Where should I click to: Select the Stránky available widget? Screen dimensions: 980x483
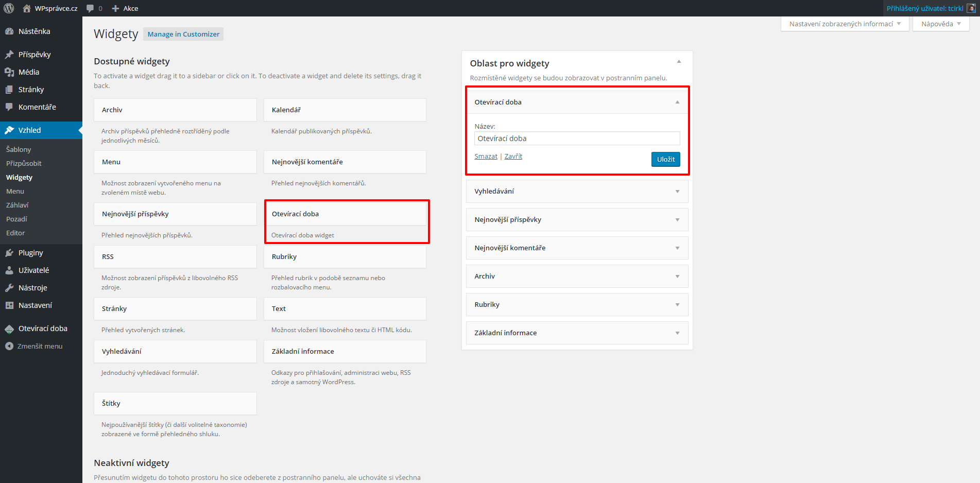click(x=175, y=309)
